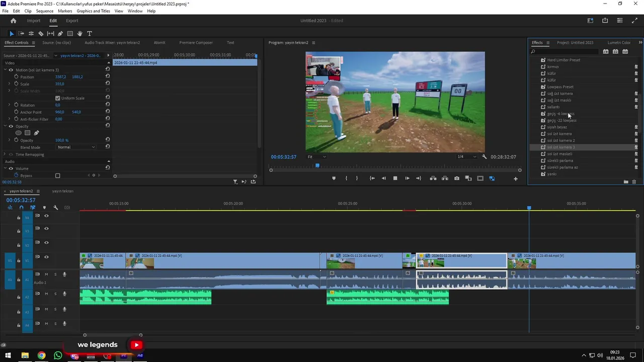Mark In point in Program monitor
Image resolution: width=644 pixels, height=362 pixels.
click(x=346, y=178)
